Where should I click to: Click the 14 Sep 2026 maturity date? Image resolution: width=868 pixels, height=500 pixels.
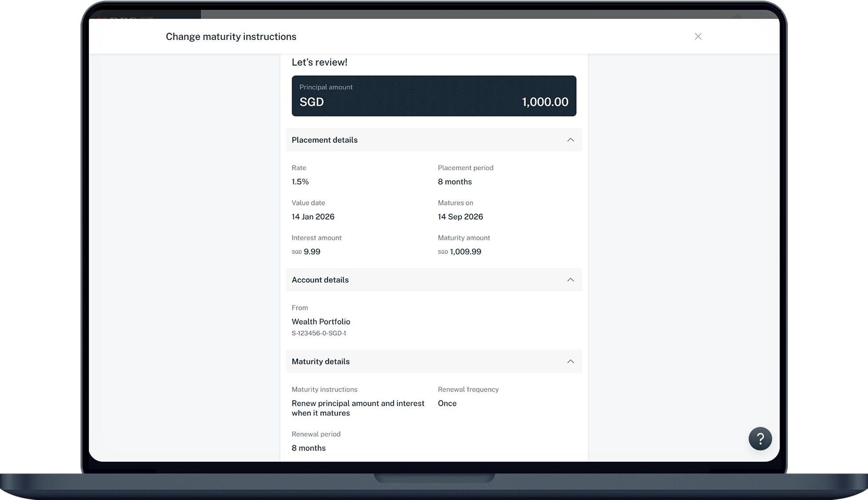click(x=460, y=217)
